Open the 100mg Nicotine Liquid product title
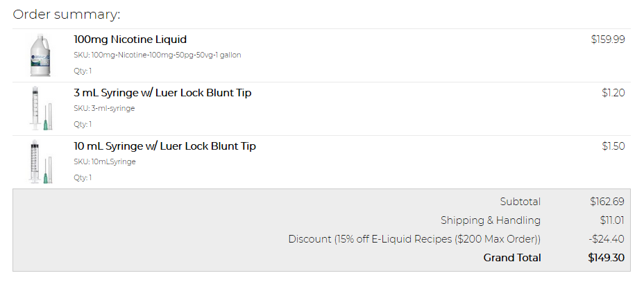644x289 pixels. pos(130,40)
